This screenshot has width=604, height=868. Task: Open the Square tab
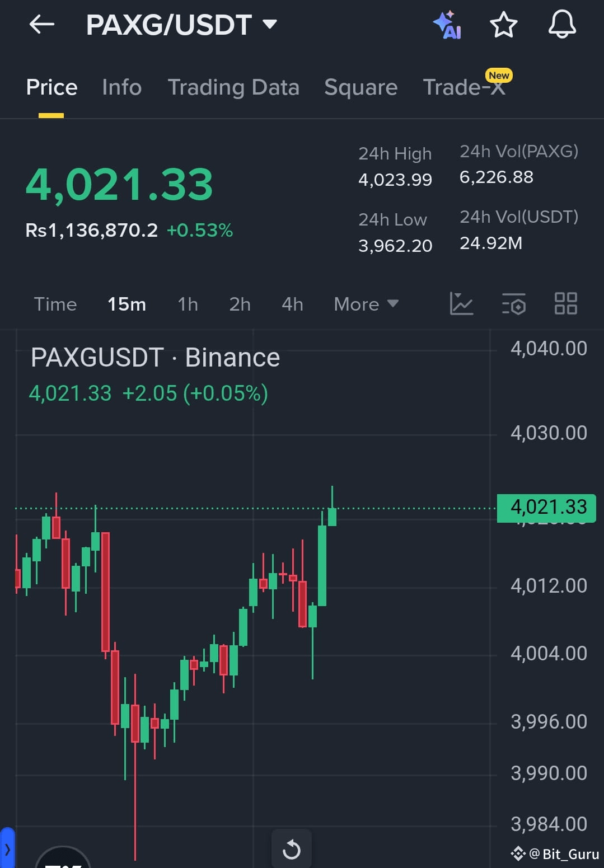tap(360, 87)
